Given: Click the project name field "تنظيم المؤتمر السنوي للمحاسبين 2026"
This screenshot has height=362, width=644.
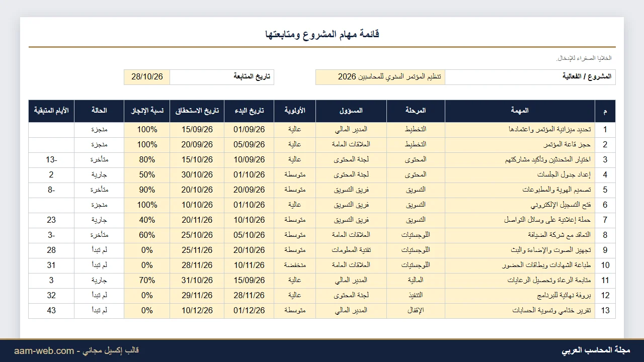Looking at the screenshot, I should point(380,77).
